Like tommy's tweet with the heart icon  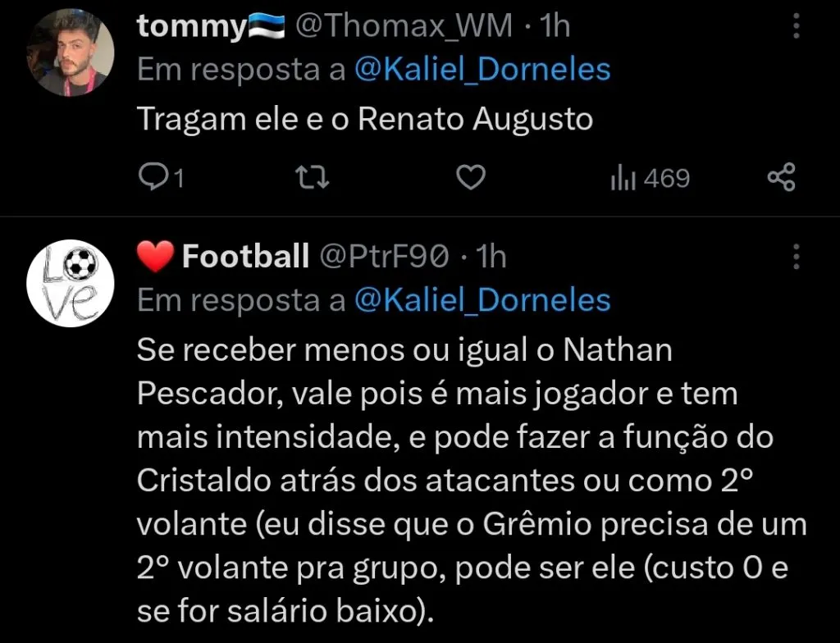[x=470, y=176]
